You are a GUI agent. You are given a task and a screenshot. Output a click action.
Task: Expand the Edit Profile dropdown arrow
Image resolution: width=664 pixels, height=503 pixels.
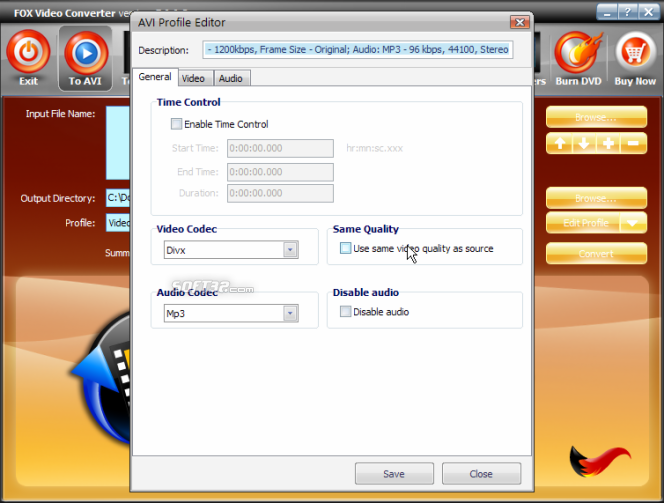pyautogui.click(x=632, y=223)
